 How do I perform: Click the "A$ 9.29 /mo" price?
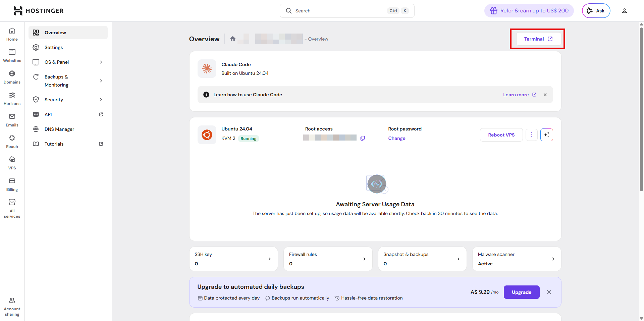484,292
